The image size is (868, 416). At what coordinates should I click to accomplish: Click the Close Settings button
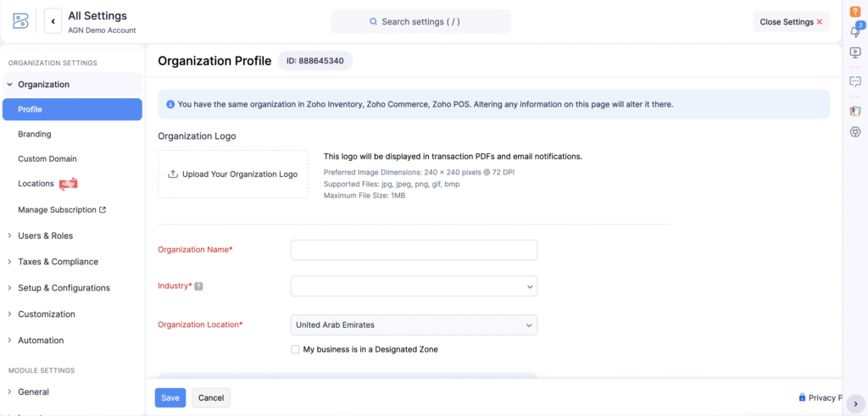(x=791, y=22)
